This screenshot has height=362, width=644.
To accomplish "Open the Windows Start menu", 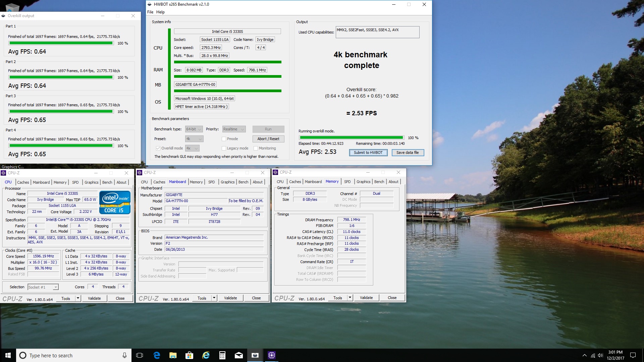I will pyautogui.click(x=8, y=355).
